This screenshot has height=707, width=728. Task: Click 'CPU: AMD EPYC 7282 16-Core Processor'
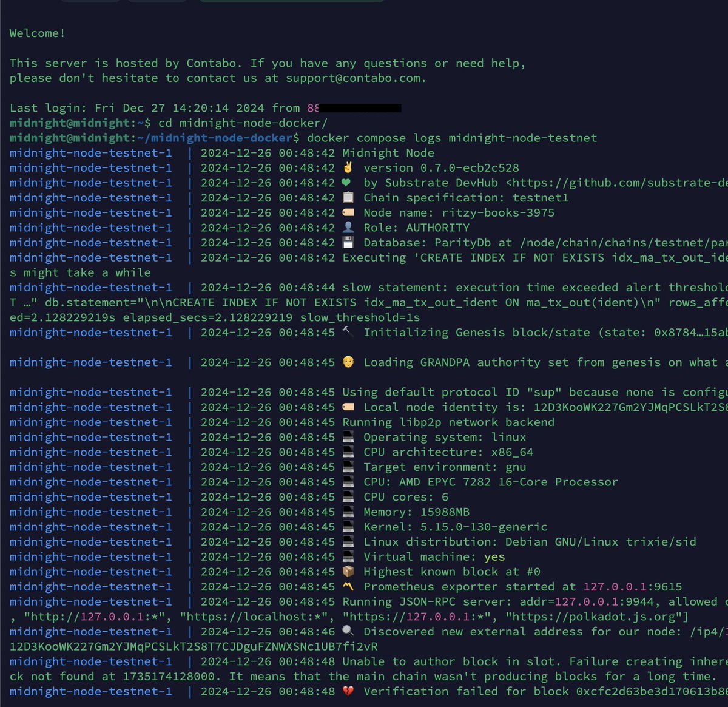pyautogui.click(x=491, y=482)
